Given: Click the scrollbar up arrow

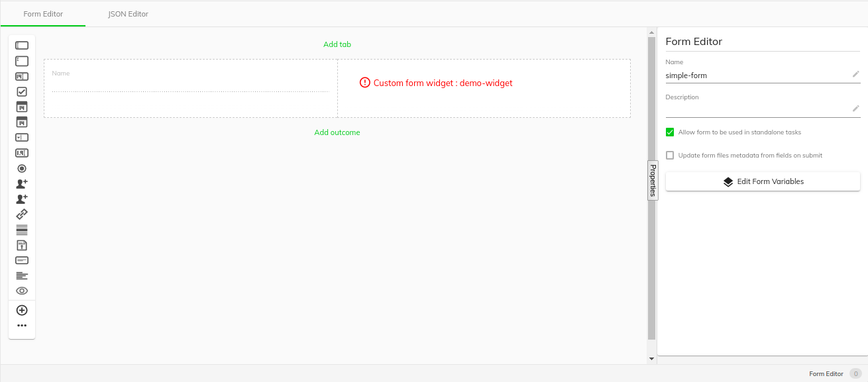Looking at the screenshot, I should pos(651,31).
